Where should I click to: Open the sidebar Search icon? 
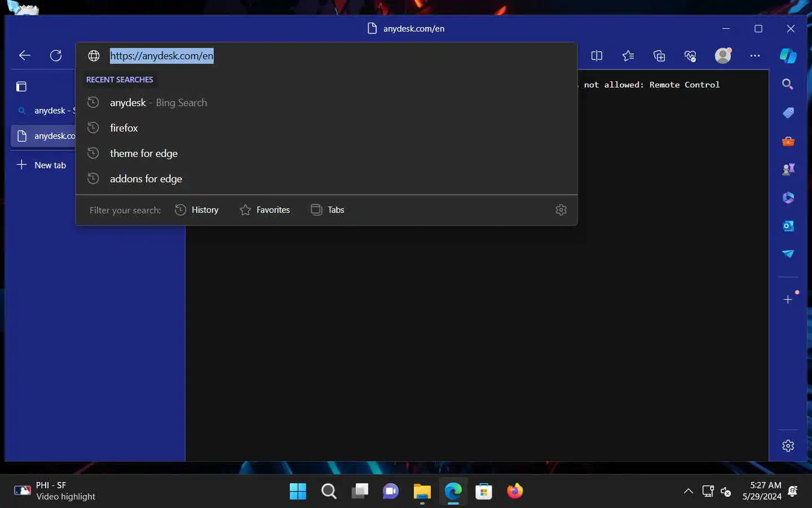(x=788, y=84)
